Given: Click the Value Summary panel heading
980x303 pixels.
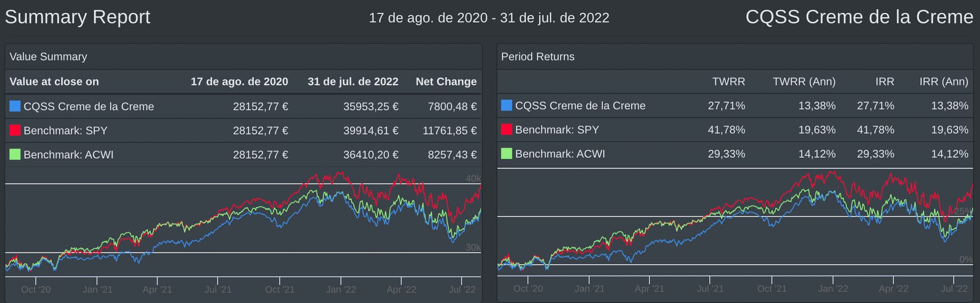Looking at the screenshot, I should [48, 57].
